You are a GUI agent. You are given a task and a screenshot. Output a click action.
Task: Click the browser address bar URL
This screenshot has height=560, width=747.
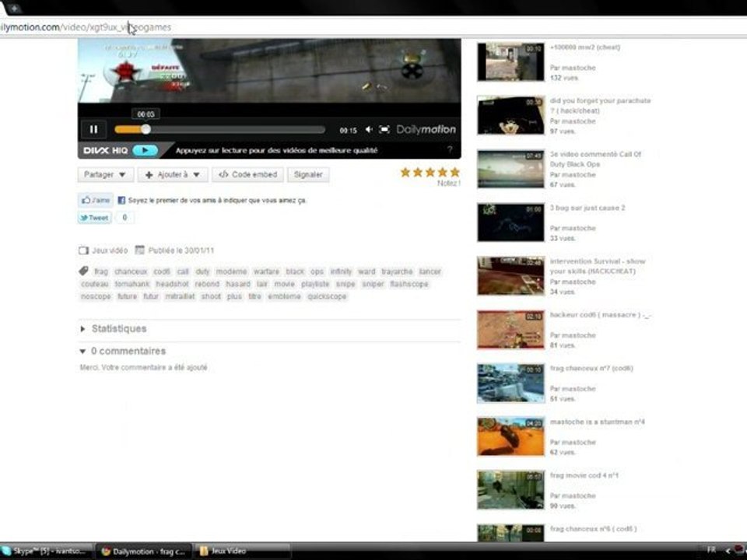coord(86,27)
